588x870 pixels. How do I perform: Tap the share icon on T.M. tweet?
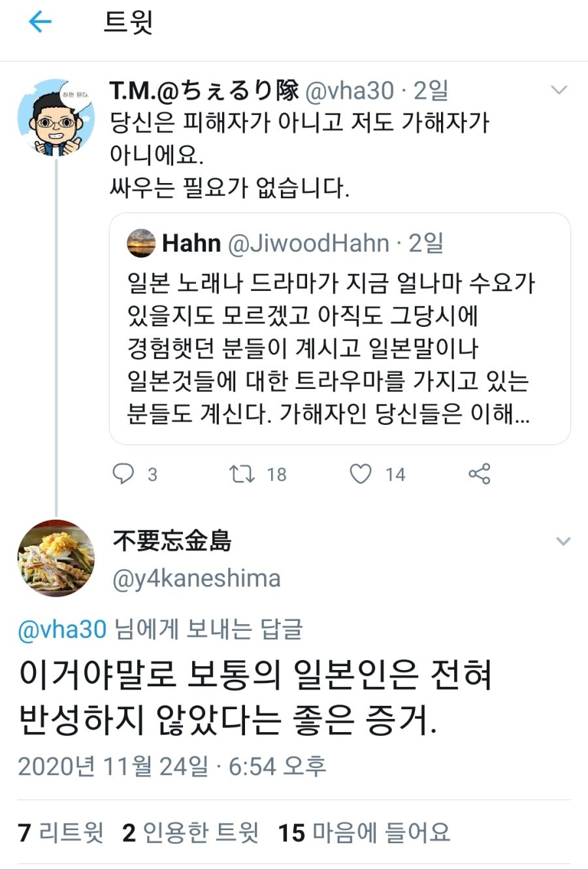click(480, 474)
